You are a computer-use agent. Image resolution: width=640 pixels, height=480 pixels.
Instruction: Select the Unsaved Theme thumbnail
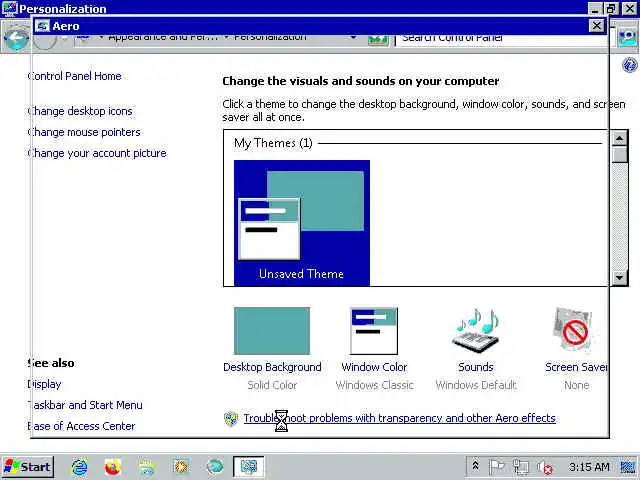(302, 222)
